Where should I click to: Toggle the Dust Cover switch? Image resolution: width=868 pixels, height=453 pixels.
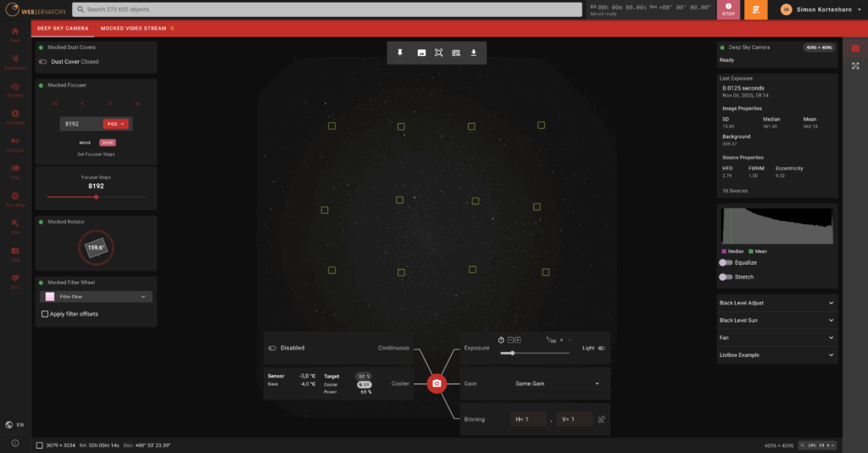click(43, 62)
